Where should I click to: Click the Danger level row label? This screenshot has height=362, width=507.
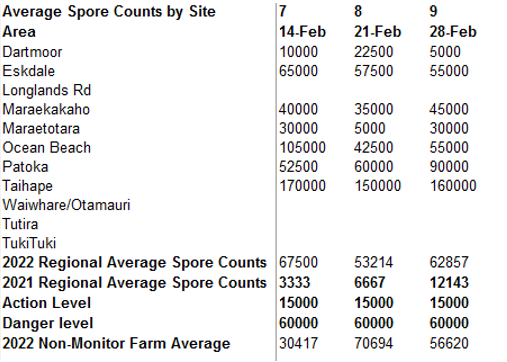[x=48, y=323]
